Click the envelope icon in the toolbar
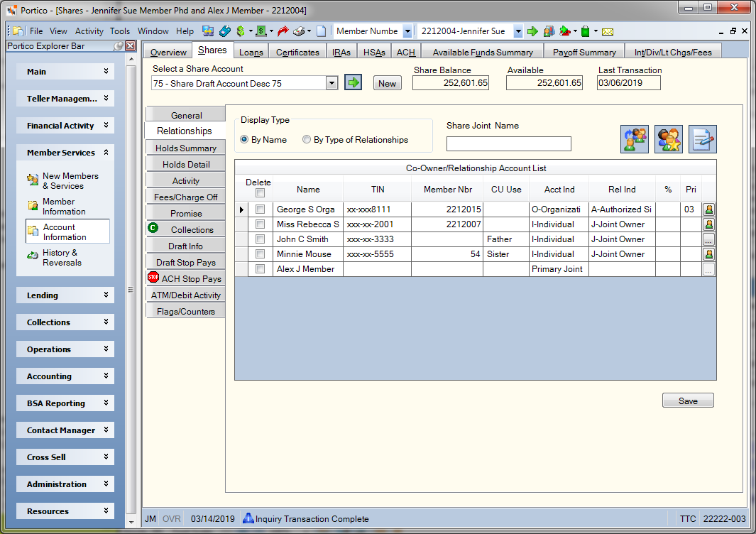Image resolution: width=756 pixels, height=534 pixels. click(608, 32)
